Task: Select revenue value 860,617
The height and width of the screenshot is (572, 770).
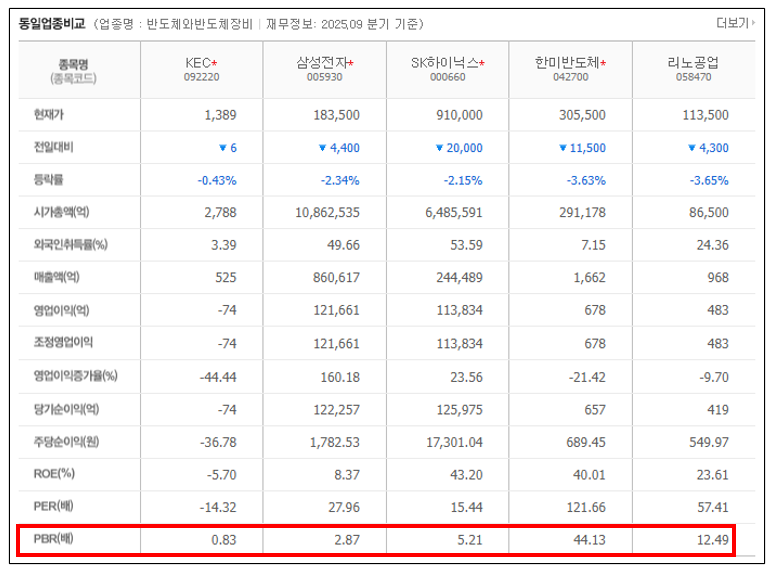Action: click(336, 278)
